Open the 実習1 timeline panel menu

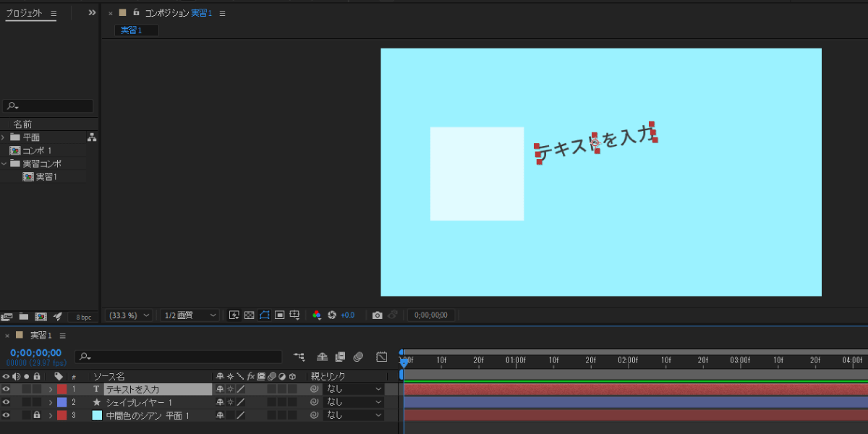pos(63,336)
